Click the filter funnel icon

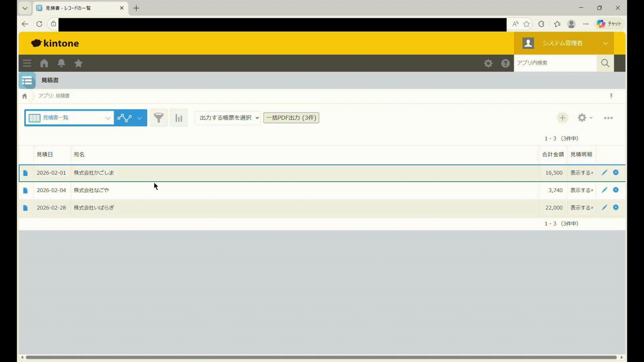tap(159, 118)
